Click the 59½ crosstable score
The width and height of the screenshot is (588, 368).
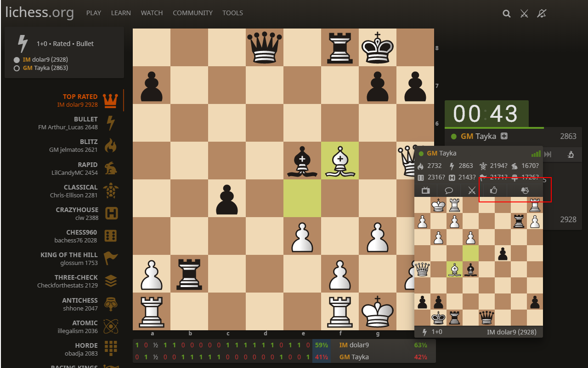tap(322, 345)
